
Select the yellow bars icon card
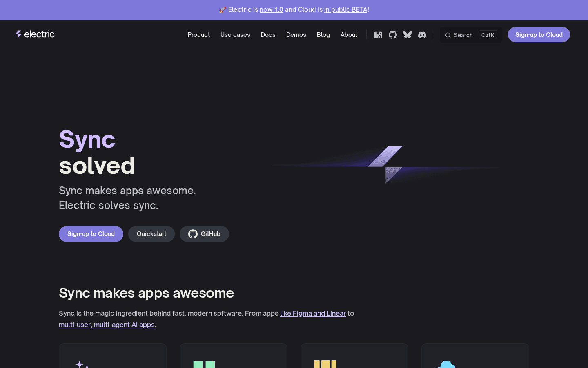click(354, 357)
